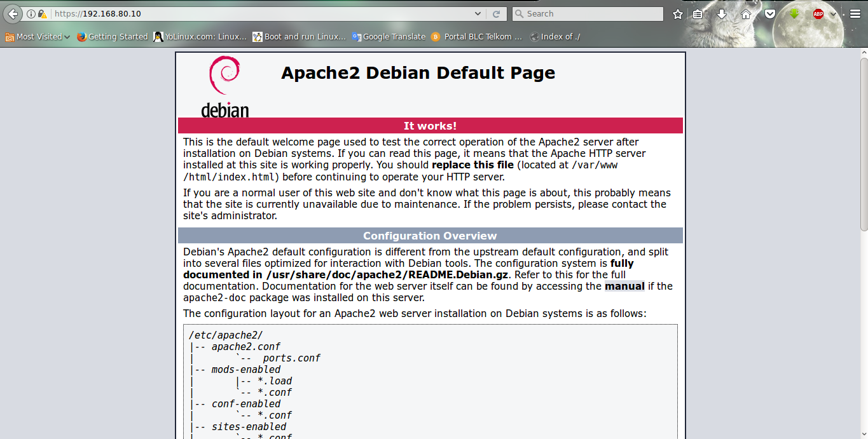The width and height of the screenshot is (868, 439).
Task: Click the padlock warning security icon
Action: pyautogui.click(x=42, y=13)
